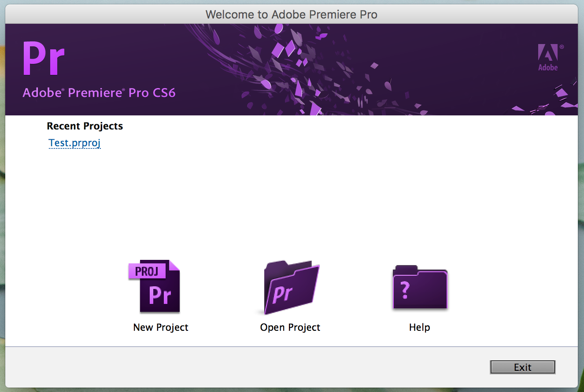Viewport: 584px width, 392px height.
Task: Click the Recent Projects heading
Action: click(85, 126)
